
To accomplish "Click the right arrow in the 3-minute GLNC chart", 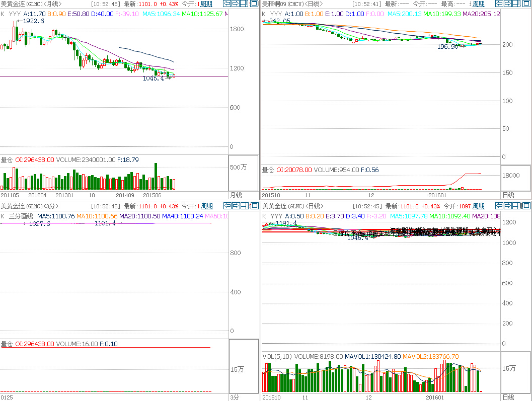I will [236, 206].
